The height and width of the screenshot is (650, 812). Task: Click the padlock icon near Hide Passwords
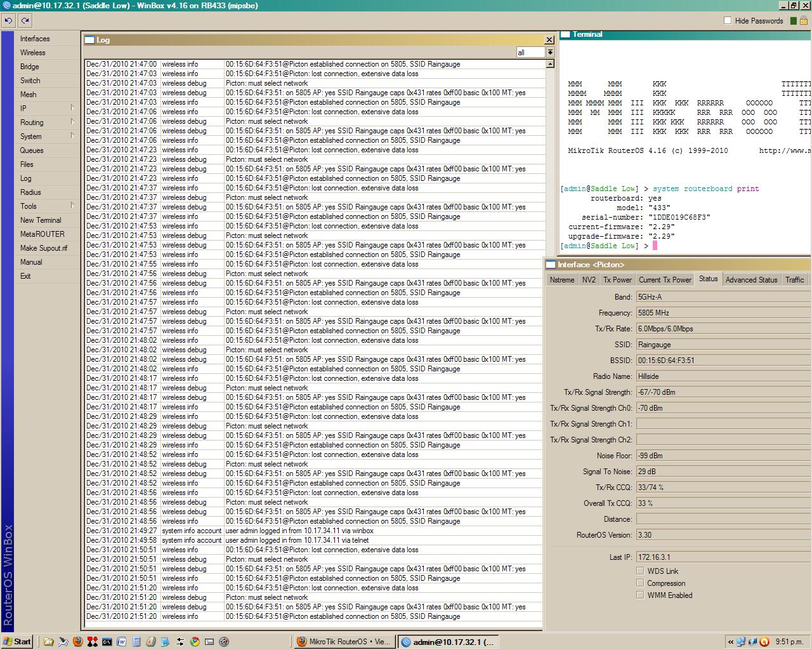pyautogui.click(x=803, y=20)
